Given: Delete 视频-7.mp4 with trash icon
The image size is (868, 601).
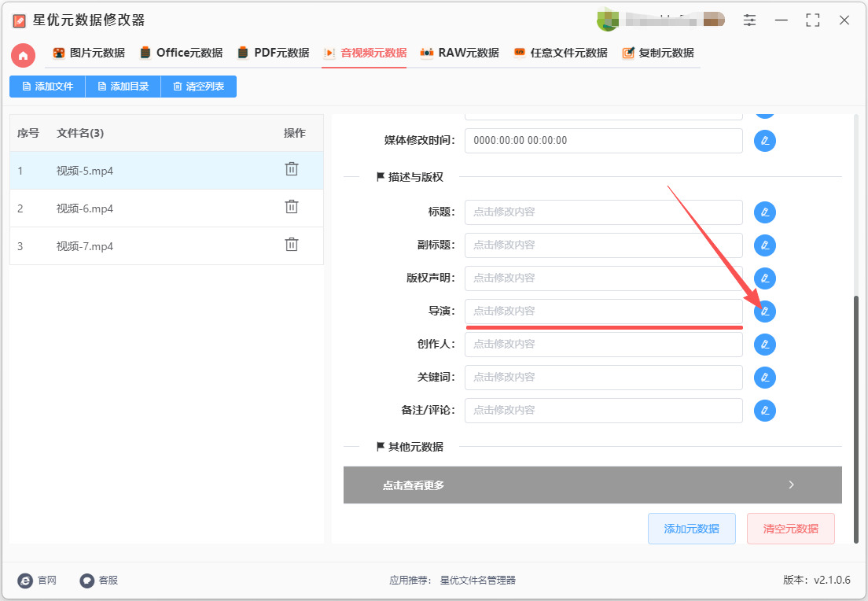Looking at the screenshot, I should [x=292, y=245].
